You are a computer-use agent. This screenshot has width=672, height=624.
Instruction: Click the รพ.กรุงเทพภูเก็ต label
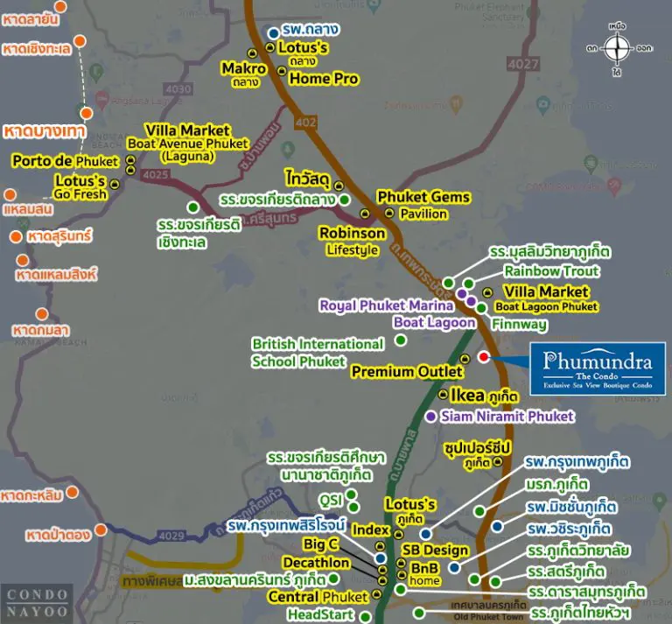577,462
